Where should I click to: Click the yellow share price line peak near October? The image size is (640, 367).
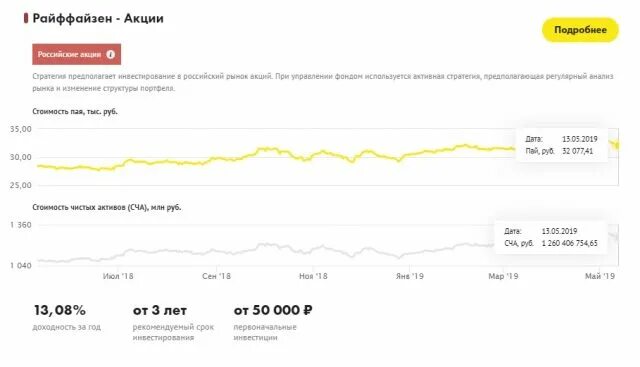267,149
